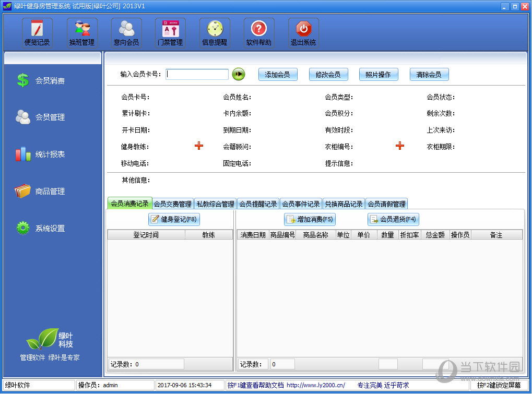The width and height of the screenshot is (532, 394).
Task: Open the www.ly2000.cn link
Action: pyautogui.click(x=316, y=385)
